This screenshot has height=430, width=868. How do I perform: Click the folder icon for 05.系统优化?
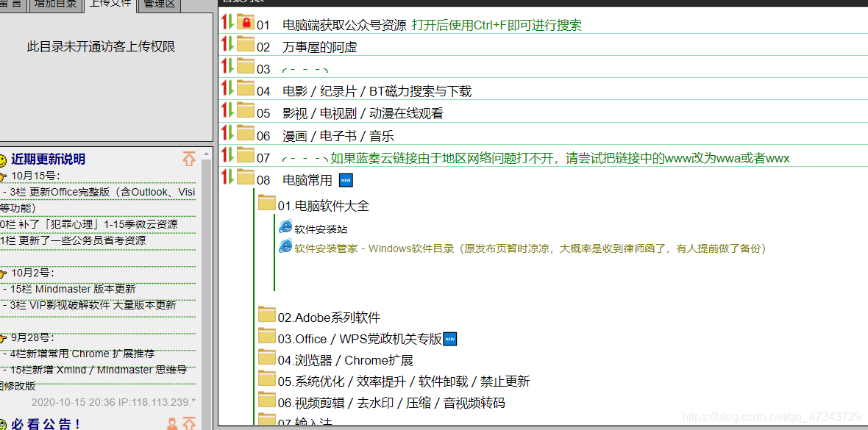(267, 379)
